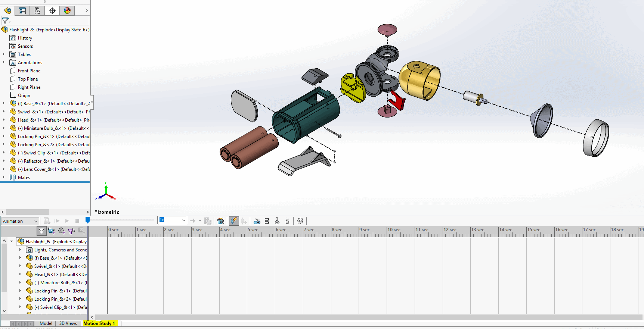Expand the Annotations folder
Viewport: 644px width, 329px height.
4,63
